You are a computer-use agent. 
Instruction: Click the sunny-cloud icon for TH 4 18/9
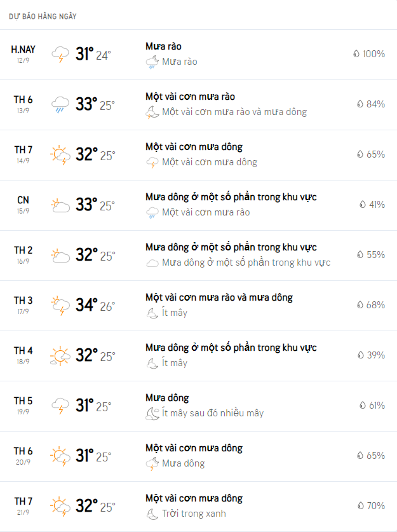coord(60,355)
